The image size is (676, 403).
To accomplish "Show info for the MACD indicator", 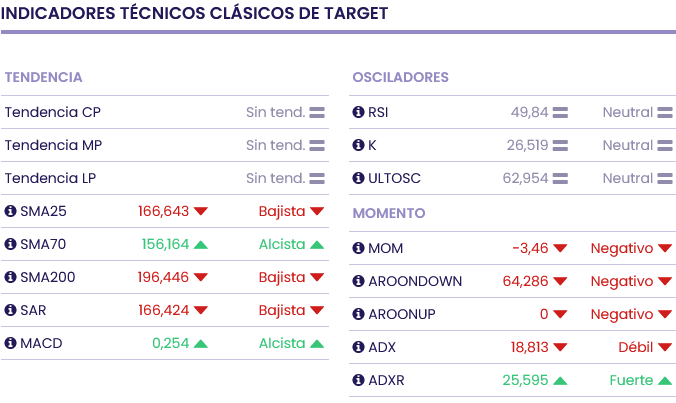I will coord(11,343).
